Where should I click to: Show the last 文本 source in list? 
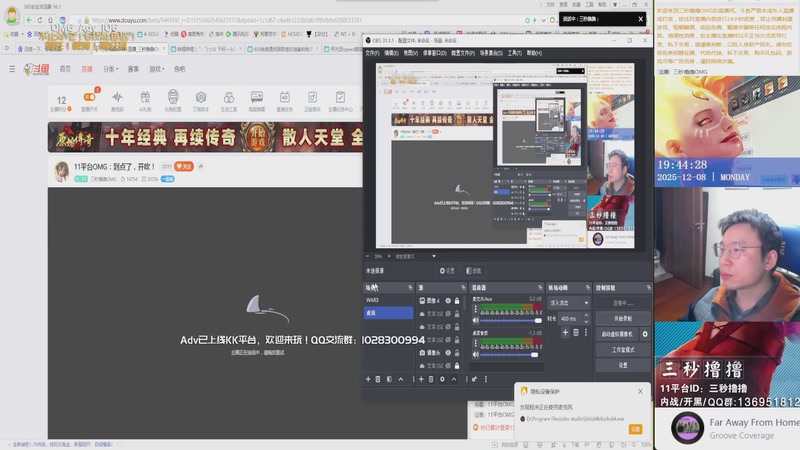click(448, 366)
